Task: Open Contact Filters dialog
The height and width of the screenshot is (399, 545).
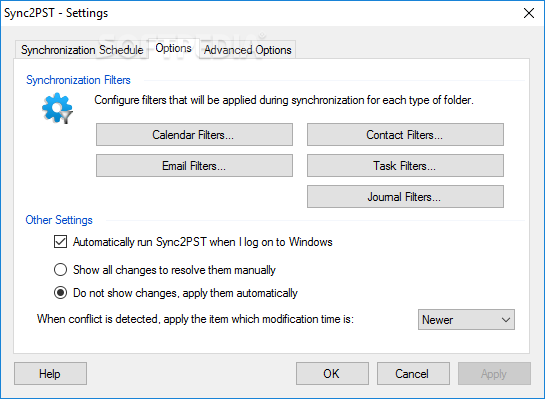Action: tap(405, 135)
